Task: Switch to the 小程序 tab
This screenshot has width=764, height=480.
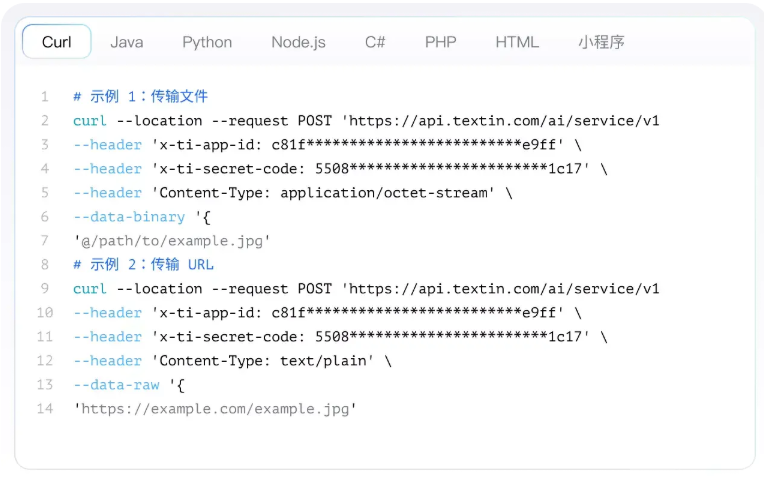Action: tap(601, 42)
